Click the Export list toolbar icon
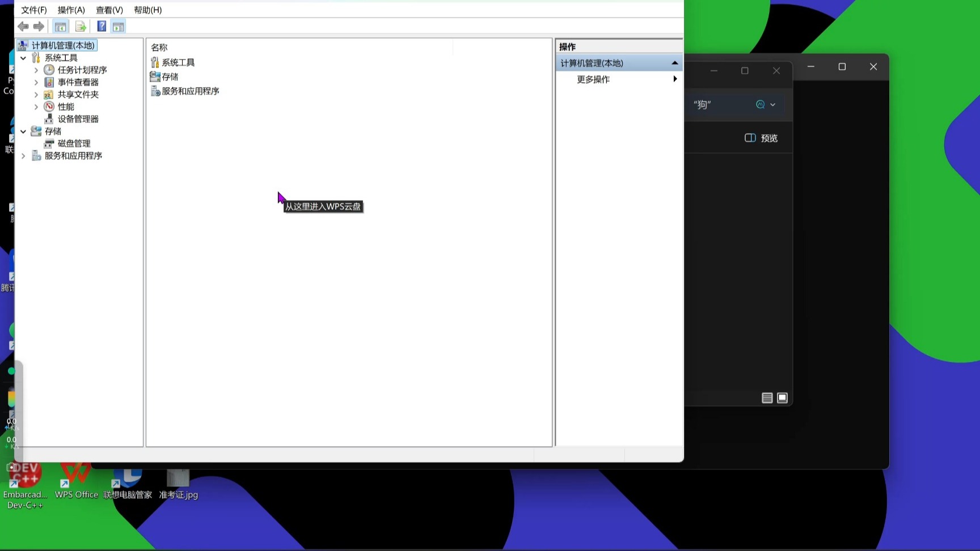Viewport: 980px width, 551px height. tap(81, 27)
